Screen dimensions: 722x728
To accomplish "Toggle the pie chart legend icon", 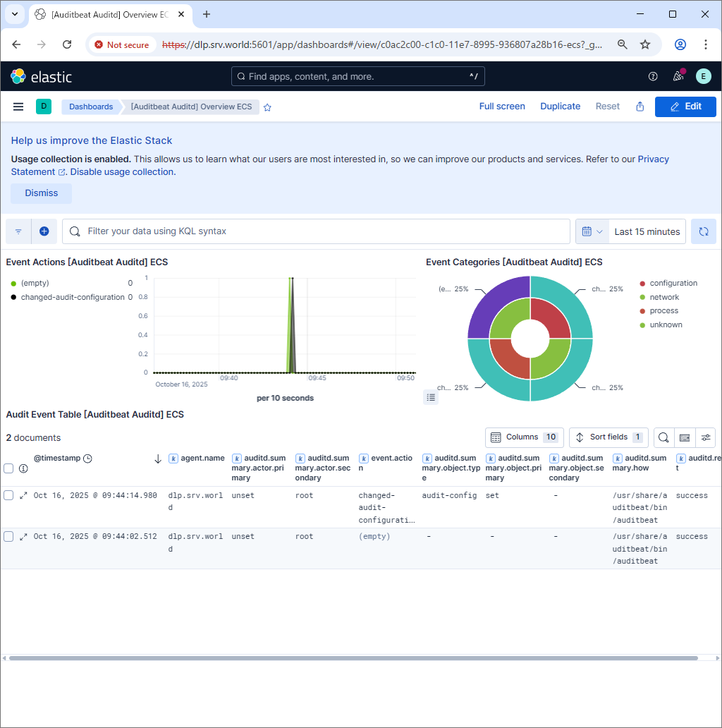I will click(x=432, y=397).
